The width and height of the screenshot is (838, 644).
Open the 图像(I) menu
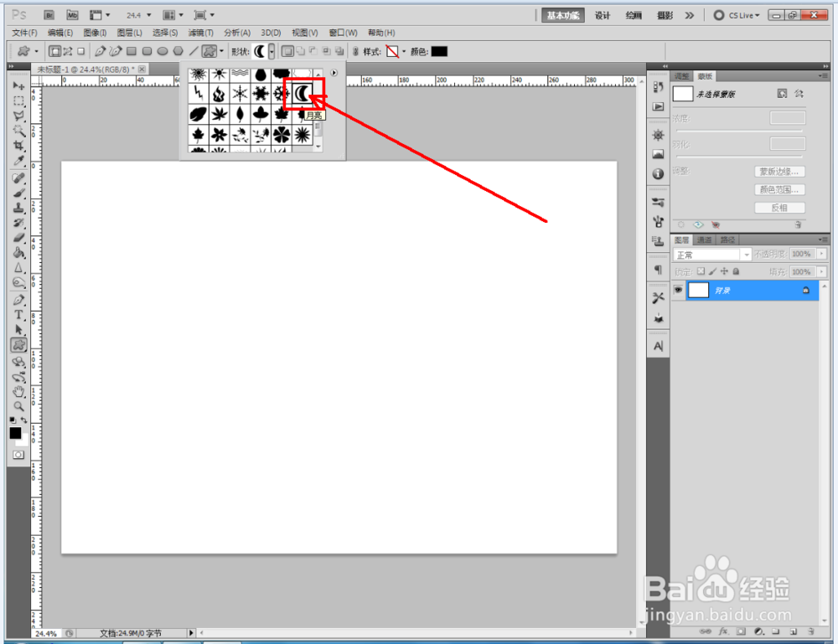pyautogui.click(x=95, y=33)
